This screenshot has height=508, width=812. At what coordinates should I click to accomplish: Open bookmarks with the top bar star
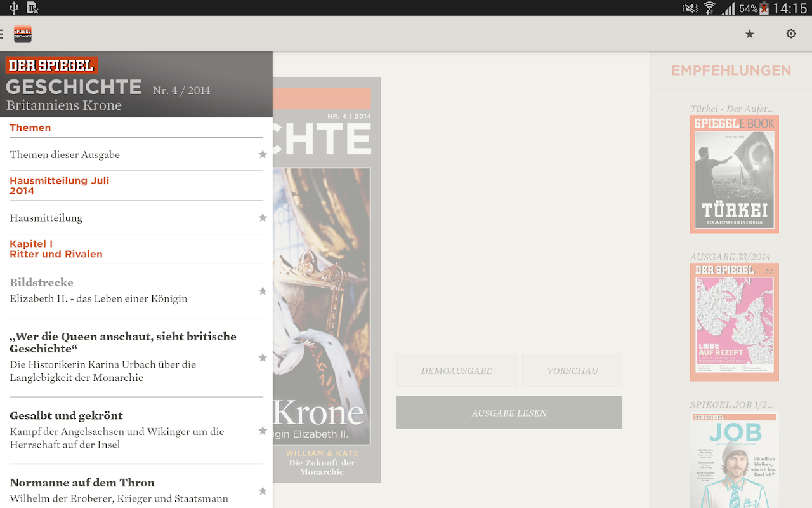click(750, 34)
